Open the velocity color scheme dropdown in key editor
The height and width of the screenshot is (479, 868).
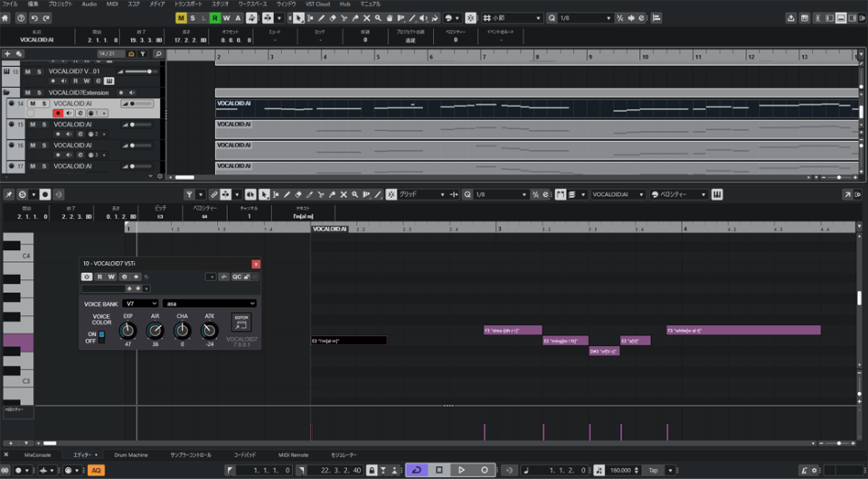click(680, 194)
